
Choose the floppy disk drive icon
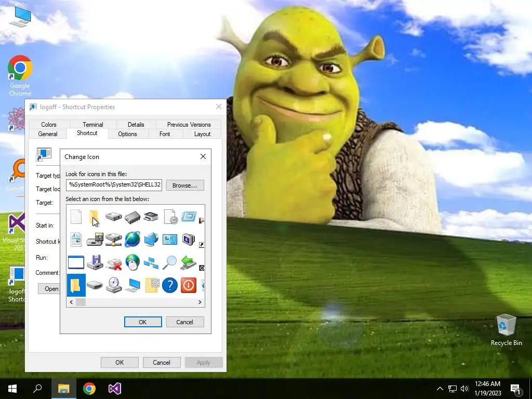[95, 240]
